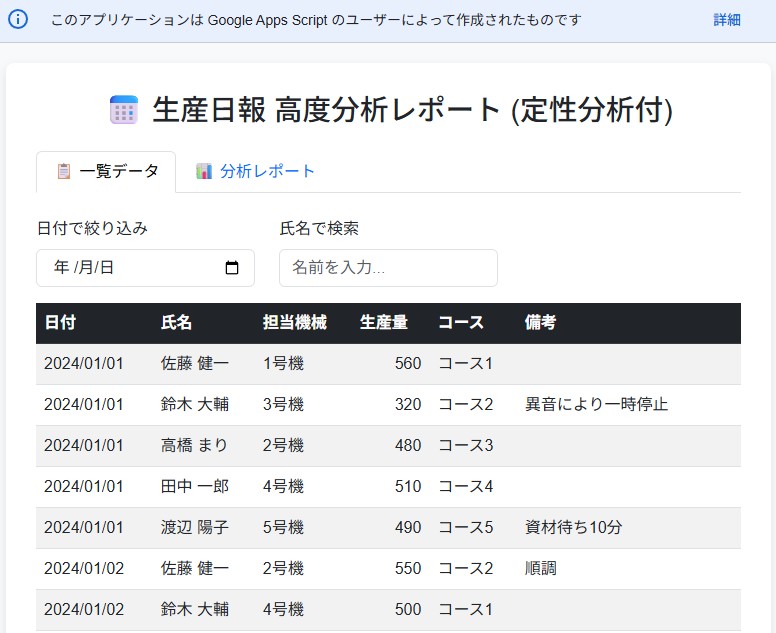Click コース4 cell in 田中 一郎 row
The height and width of the screenshot is (633, 776).
[466, 487]
